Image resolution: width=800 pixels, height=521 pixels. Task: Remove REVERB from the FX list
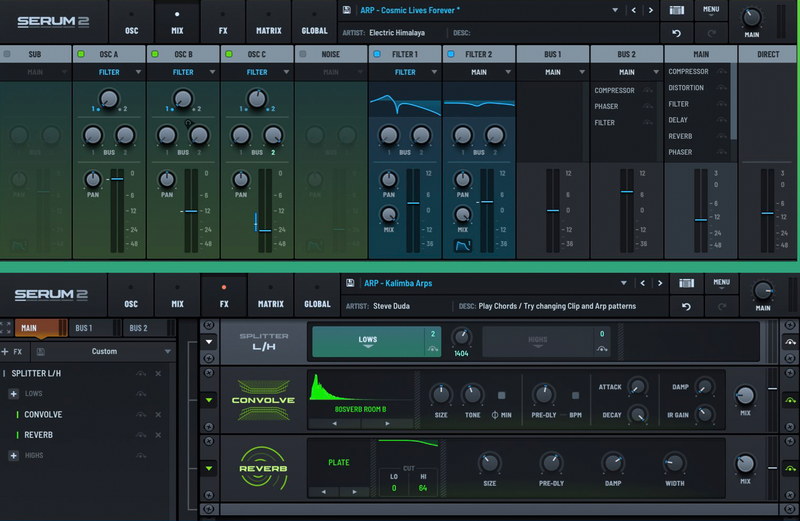158,435
